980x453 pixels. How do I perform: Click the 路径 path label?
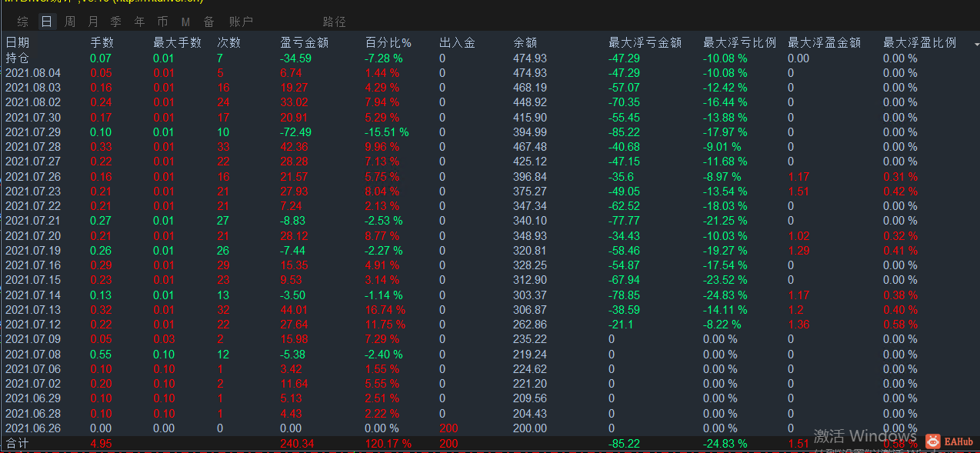(x=334, y=22)
